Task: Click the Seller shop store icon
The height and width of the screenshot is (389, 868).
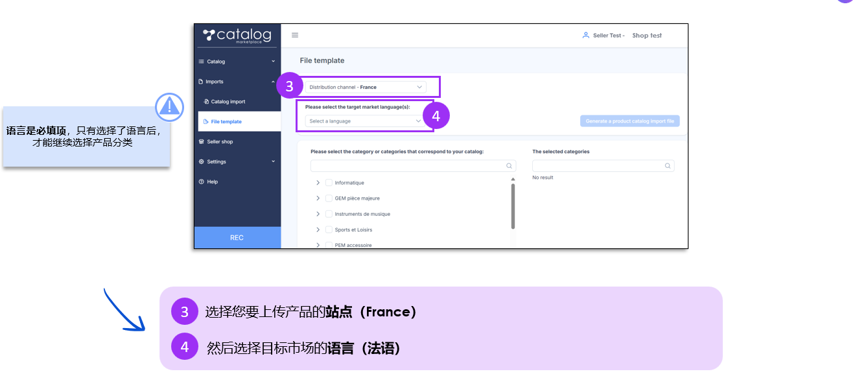Action: coord(201,142)
